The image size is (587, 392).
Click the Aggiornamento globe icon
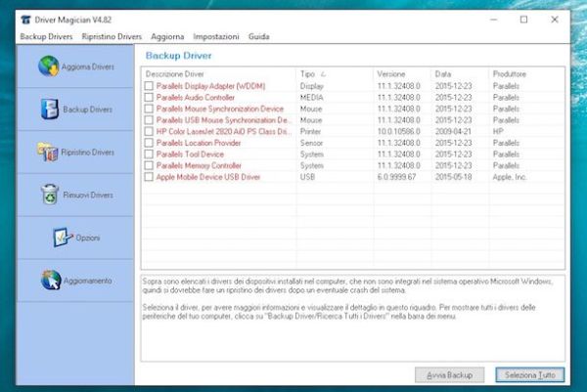[50, 280]
